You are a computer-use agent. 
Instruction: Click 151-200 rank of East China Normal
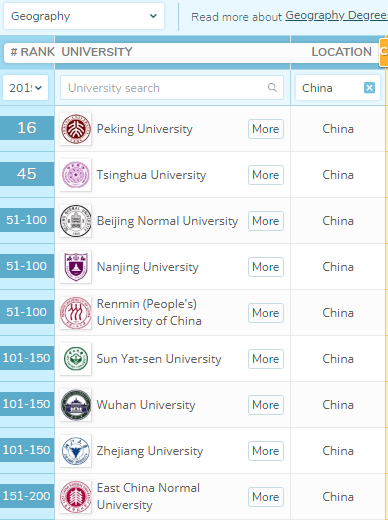click(27, 496)
